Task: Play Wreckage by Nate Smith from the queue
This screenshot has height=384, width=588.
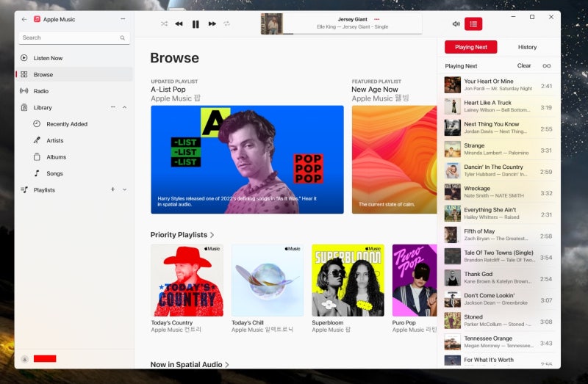Action: coord(499,192)
